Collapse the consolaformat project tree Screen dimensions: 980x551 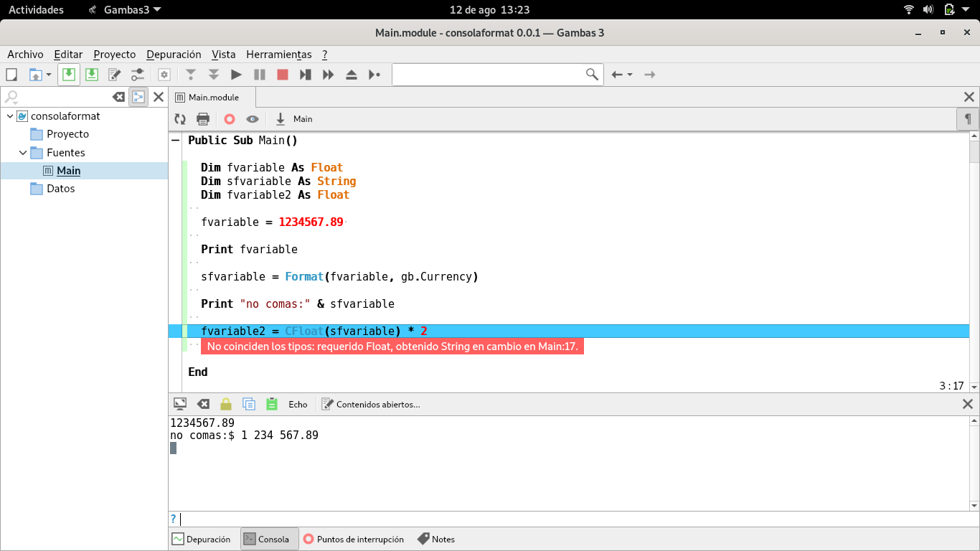pyautogui.click(x=10, y=116)
